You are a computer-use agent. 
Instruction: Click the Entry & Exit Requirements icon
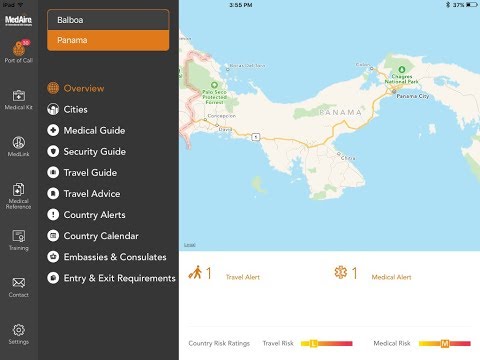click(x=53, y=278)
